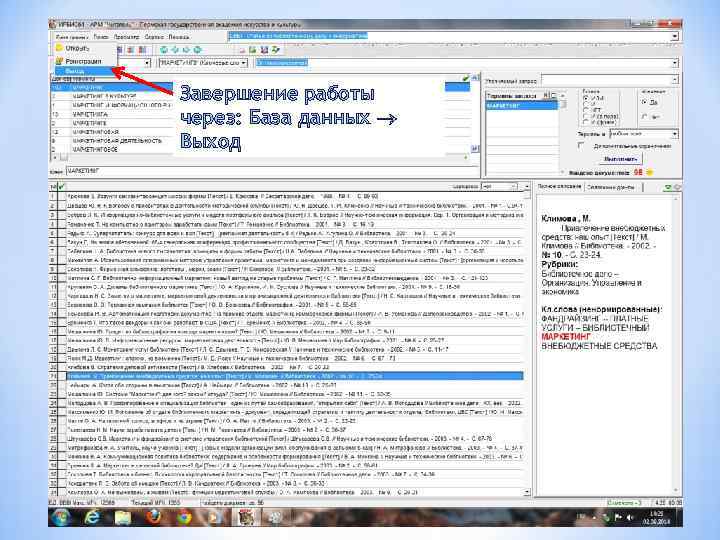Select Хлебова Стратегия деловой активности result row

[294, 367]
